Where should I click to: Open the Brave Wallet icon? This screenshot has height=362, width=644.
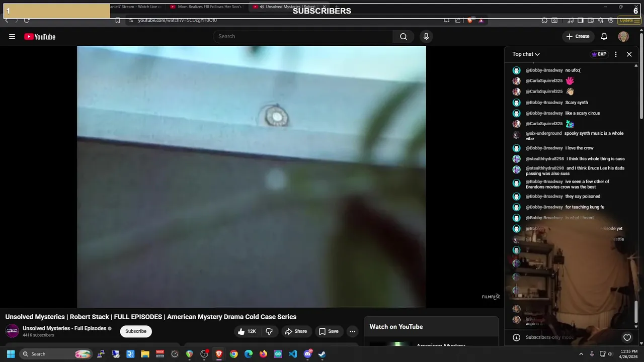pyautogui.click(x=590, y=20)
